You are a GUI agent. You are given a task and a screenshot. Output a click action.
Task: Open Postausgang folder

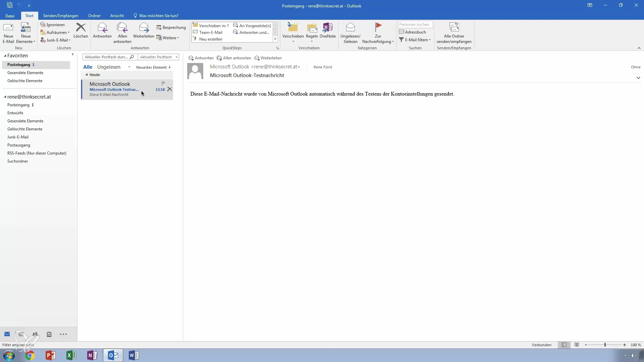point(19,145)
